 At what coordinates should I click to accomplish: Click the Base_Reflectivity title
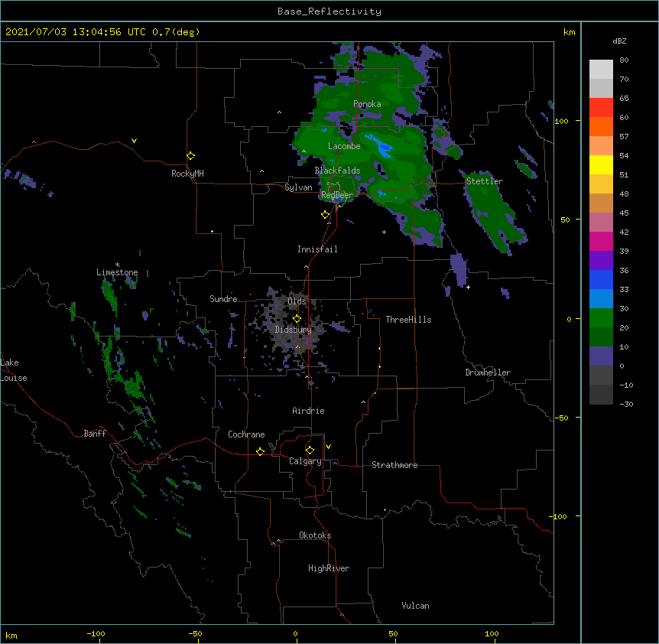click(329, 11)
